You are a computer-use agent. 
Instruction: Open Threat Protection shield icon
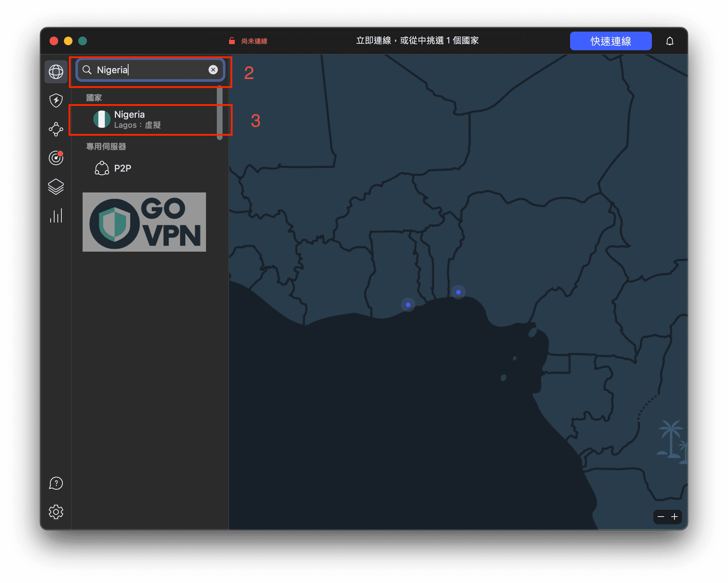click(x=56, y=101)
